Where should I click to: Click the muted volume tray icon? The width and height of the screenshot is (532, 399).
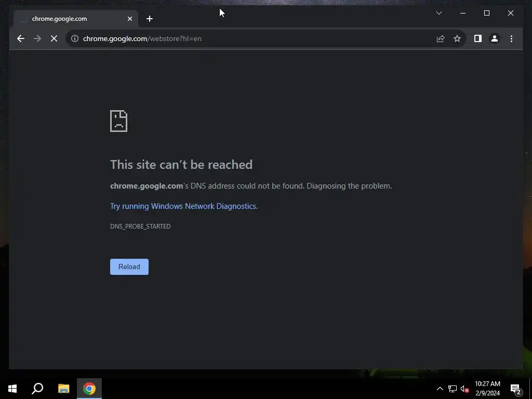[x=465, y=389]
